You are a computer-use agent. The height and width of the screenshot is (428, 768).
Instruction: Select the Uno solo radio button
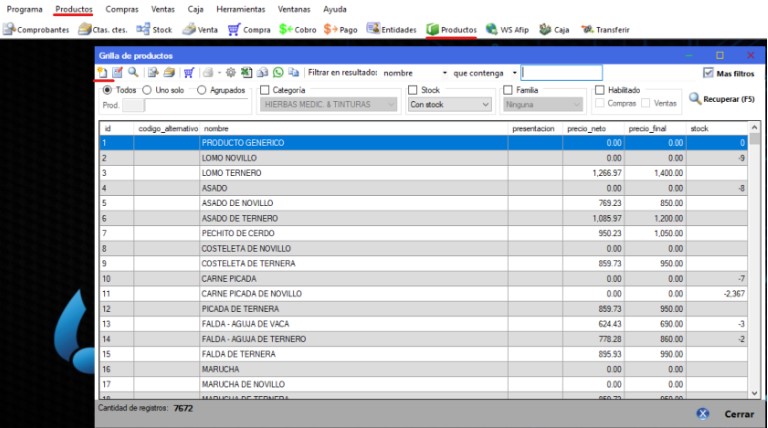[147, 90]
